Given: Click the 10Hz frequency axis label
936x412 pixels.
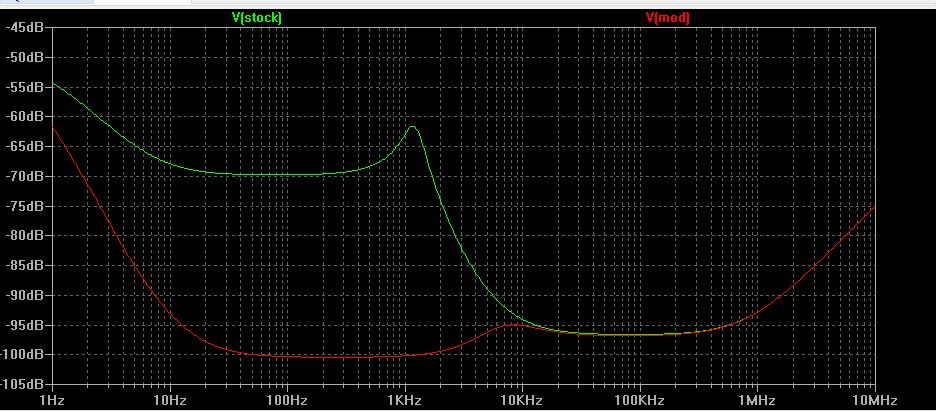Looking at the screenshot, I should tap(169, 400).
